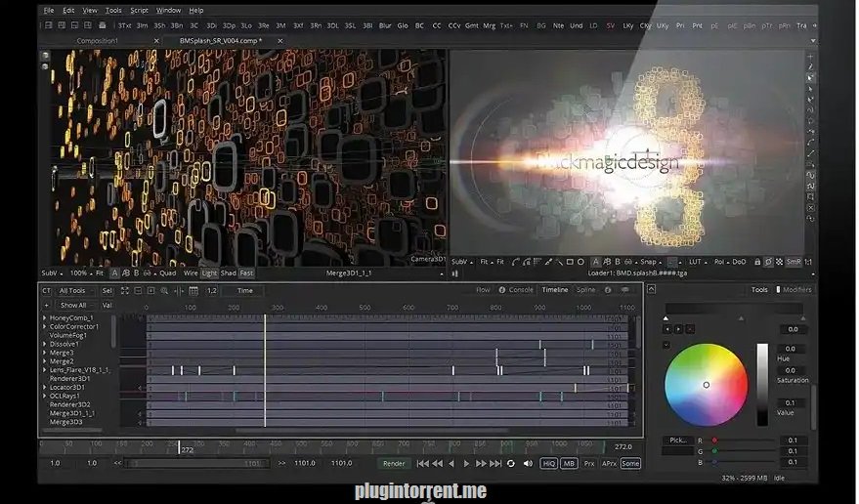The width and height of the screenshot is (859, 504).
Task: Open the File menu
Action: (49, 10)
